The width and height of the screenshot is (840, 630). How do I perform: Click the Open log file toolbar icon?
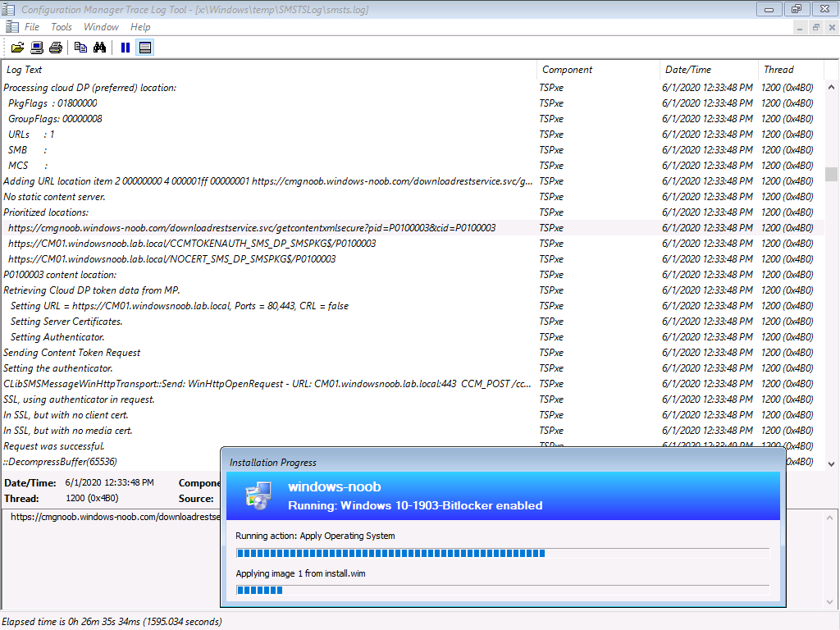pyautogui.click(x=18, y=48)
